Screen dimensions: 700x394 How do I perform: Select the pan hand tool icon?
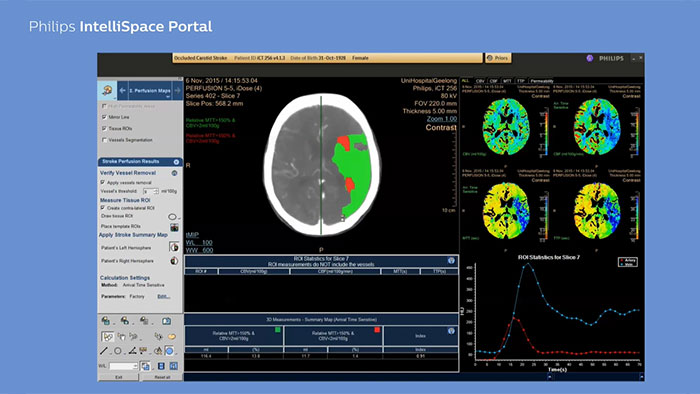coord(121,336)
